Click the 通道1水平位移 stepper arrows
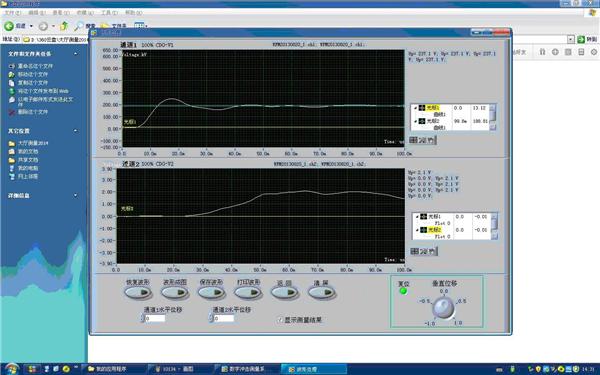Screen dimensions: 600x375 (143, 318)
